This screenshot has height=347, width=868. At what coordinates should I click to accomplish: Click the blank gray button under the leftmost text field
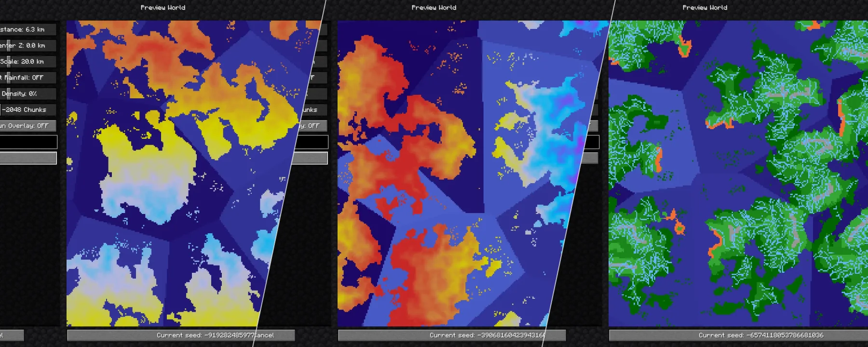[28, 158]
